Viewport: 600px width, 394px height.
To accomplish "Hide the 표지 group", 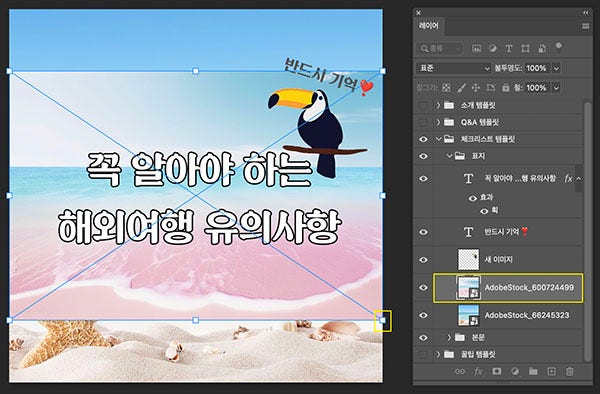I will point(423,156).
